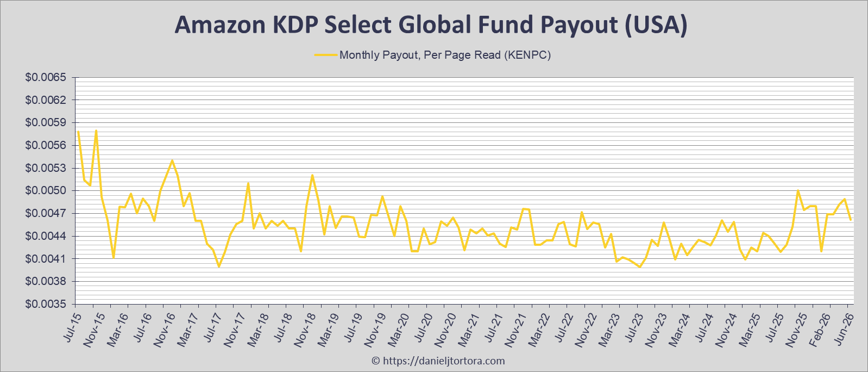Screen dimensions: 868x372
Task: Click the y-axis label $0.0053
Action: click(46, 168)
